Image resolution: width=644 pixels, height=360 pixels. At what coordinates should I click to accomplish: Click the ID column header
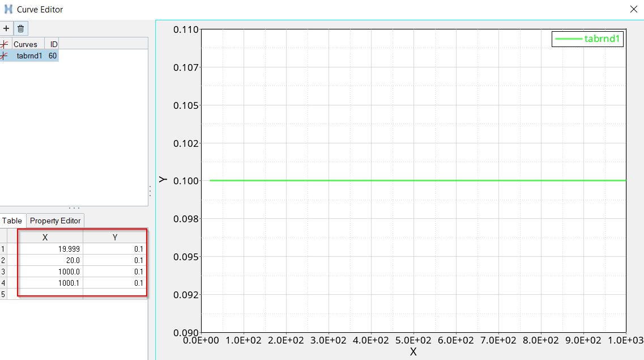point(53,44)
